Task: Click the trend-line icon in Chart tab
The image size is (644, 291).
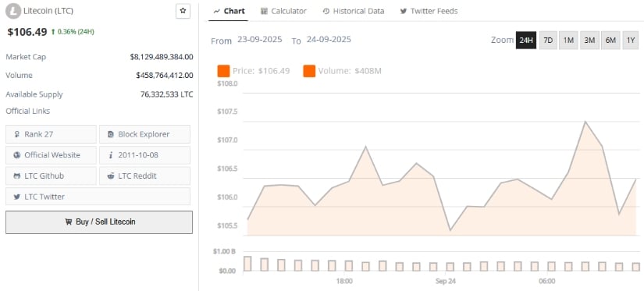Action: pos(216,11)
